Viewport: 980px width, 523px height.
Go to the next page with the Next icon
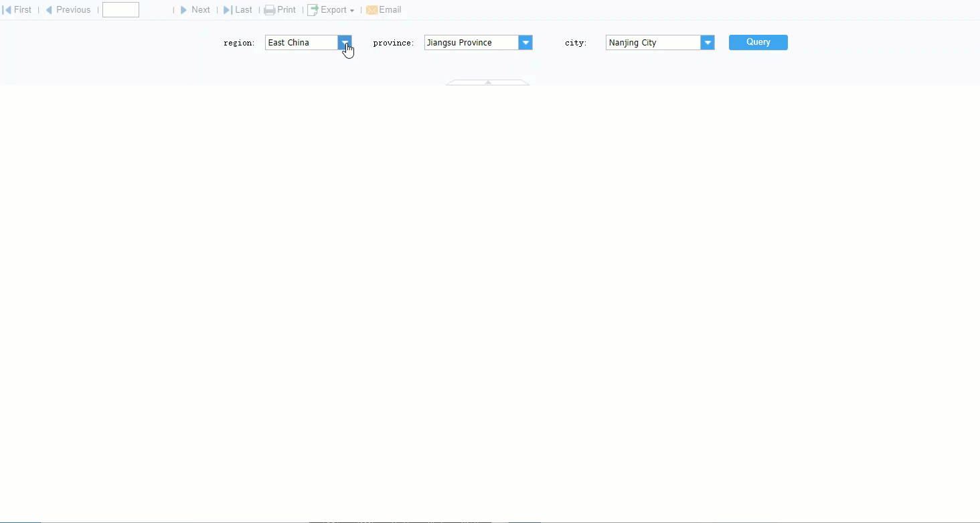(184, 9)
